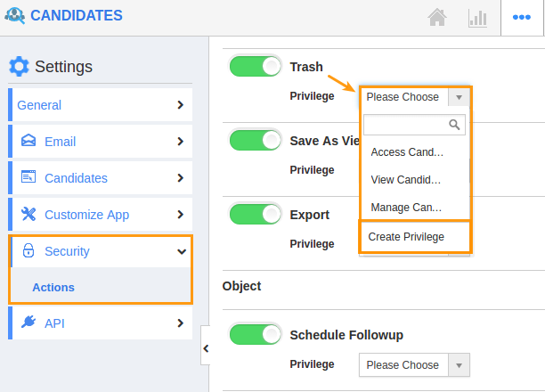Viewport: 545px width, 392px height.
Task: Toggle off the Trash switch
Action: tap(255, 66)
